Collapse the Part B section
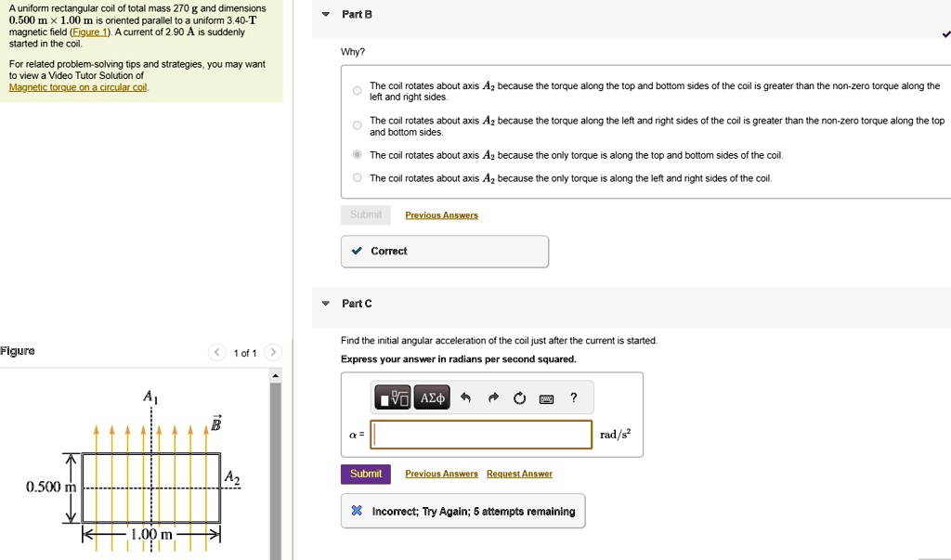 pyautogui.click(x=325, y=15)
